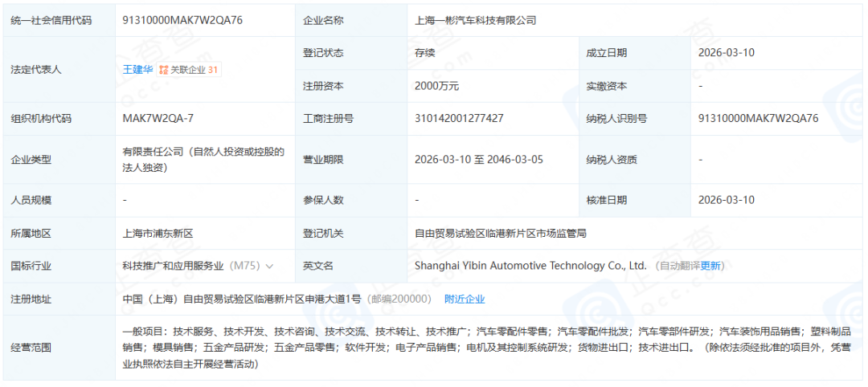868x387 pixels.
Task: Select postal code 邮编200000 text
Action: (x=398, y=299)
